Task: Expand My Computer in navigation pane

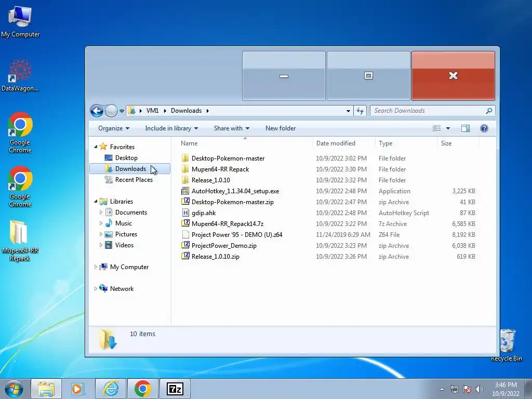Action: point(96,267)
